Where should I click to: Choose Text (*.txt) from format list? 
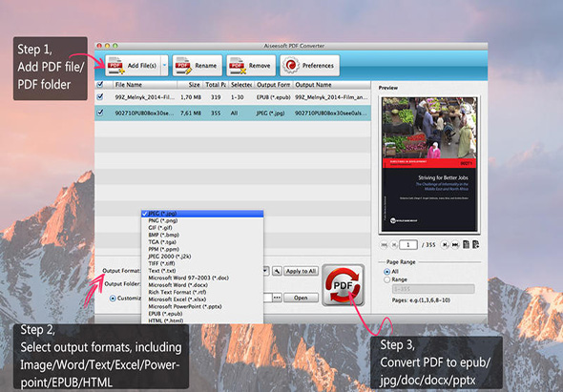(x=202, y=271)
